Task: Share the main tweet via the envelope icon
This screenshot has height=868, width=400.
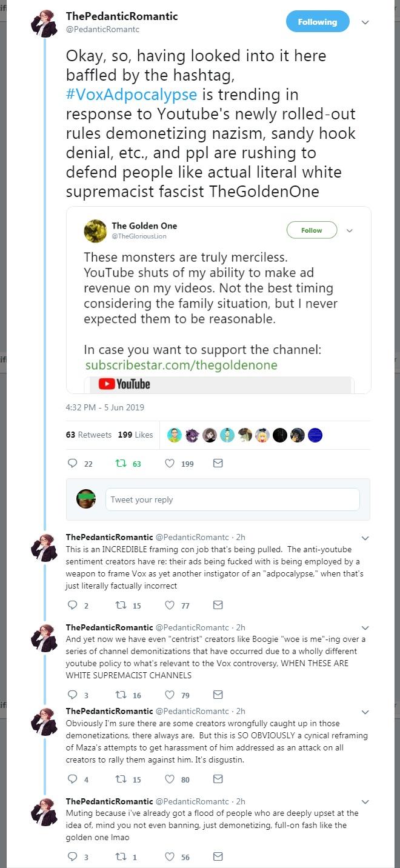Action: 218,463
